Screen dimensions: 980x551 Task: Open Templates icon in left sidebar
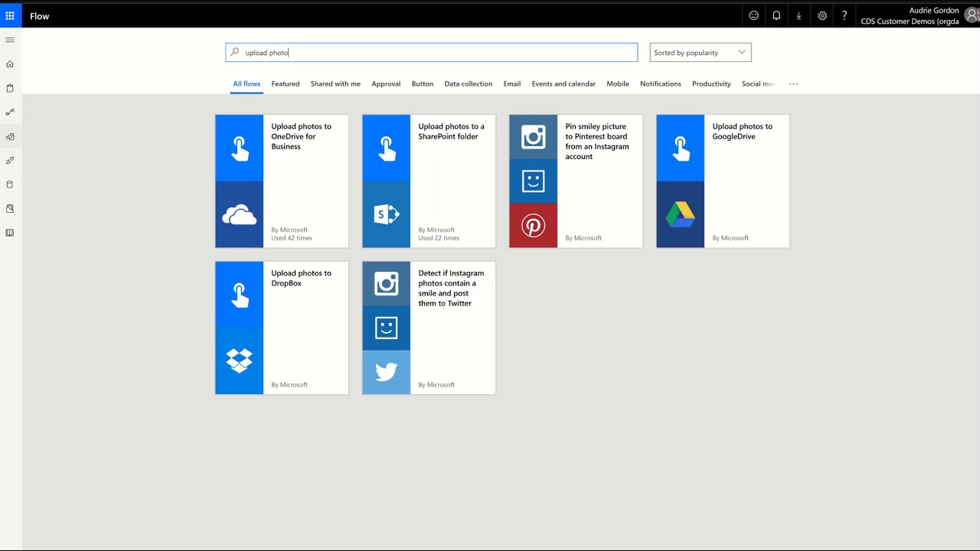(10, 137)
